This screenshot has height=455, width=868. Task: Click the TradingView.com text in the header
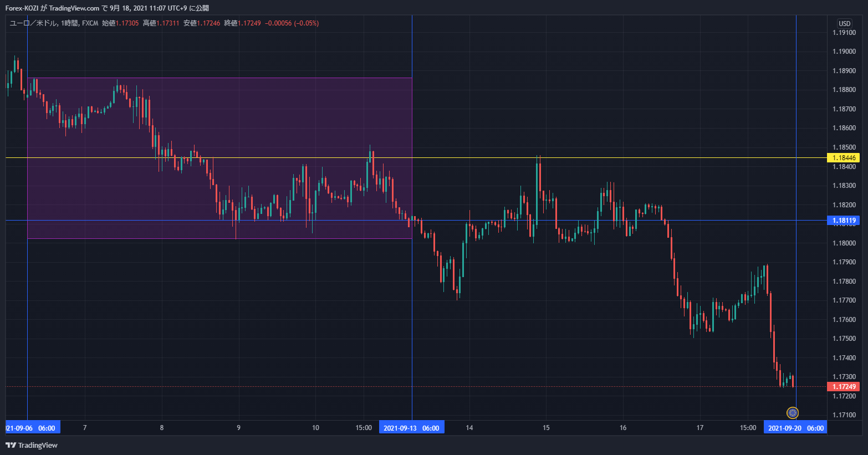click(x=74, y=8)
